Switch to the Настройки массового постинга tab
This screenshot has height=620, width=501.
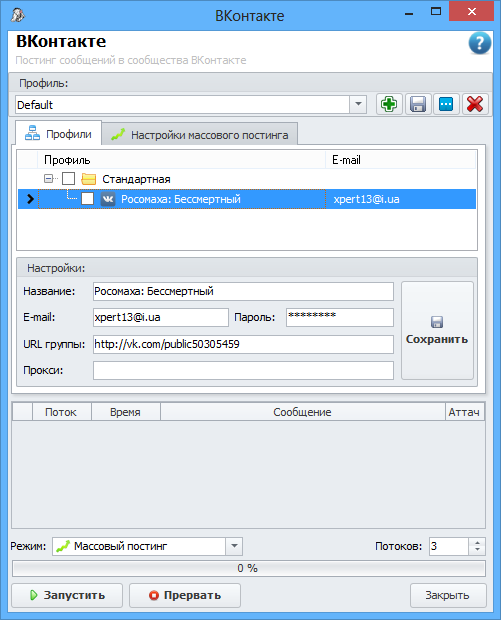[x=200, y=135]
